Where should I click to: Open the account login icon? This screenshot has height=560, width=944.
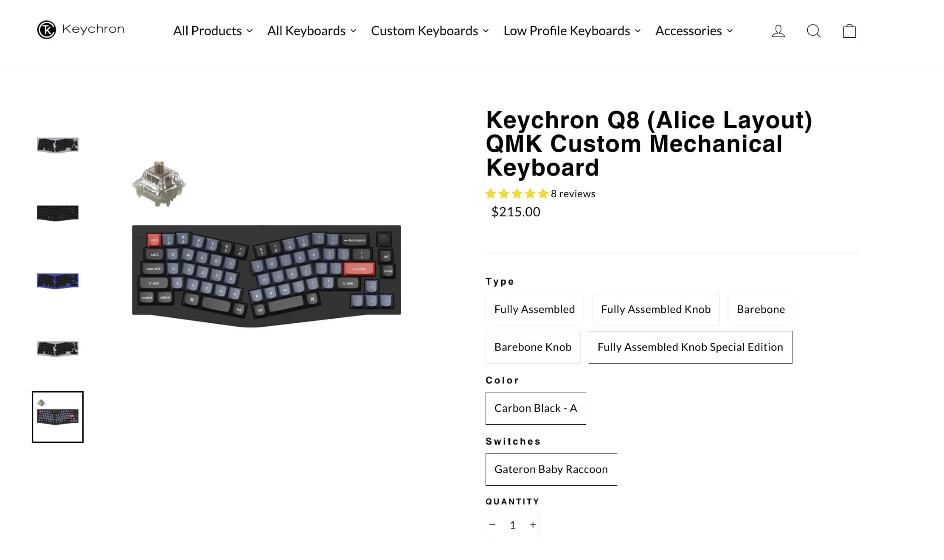pyautogui.click(x=778, y=31)
